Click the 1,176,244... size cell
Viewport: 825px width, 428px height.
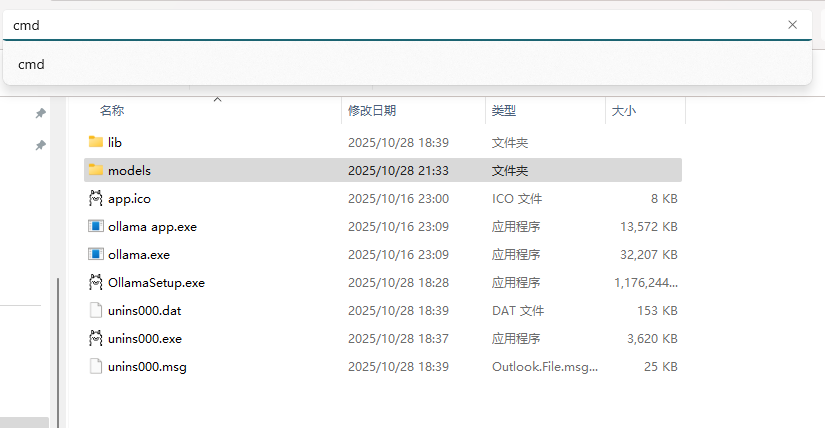646,283
